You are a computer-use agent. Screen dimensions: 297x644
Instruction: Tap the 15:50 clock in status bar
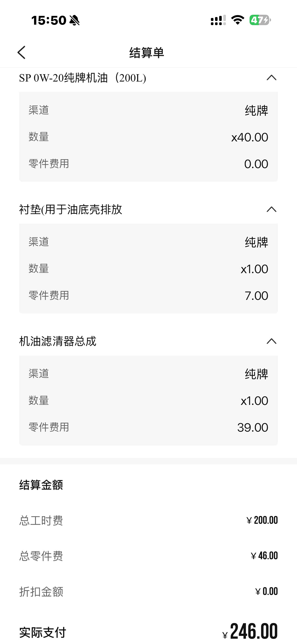click(49, 20)
